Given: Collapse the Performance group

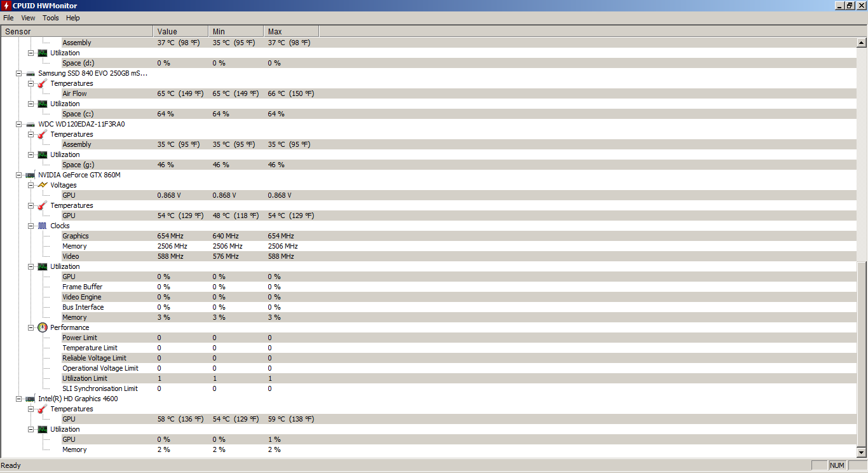Looking at the screenshot, I should 31,327.
